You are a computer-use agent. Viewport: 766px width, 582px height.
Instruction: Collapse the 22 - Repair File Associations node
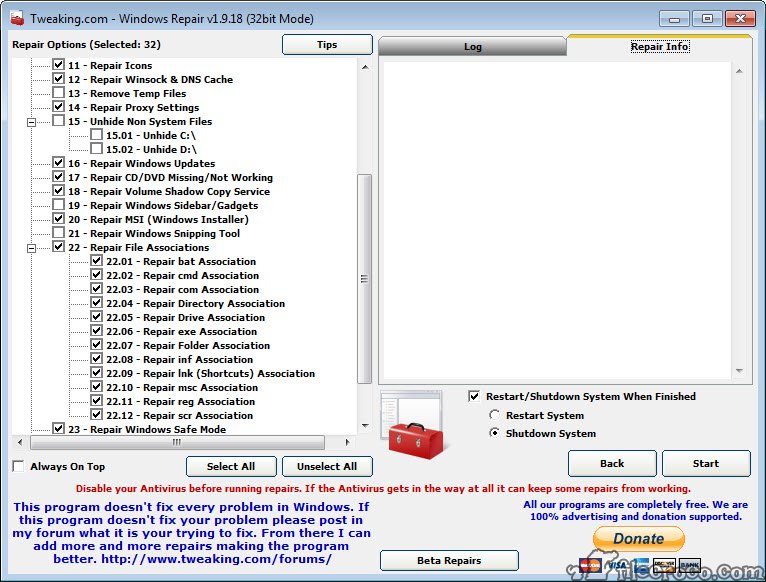(x=31, y=248)
